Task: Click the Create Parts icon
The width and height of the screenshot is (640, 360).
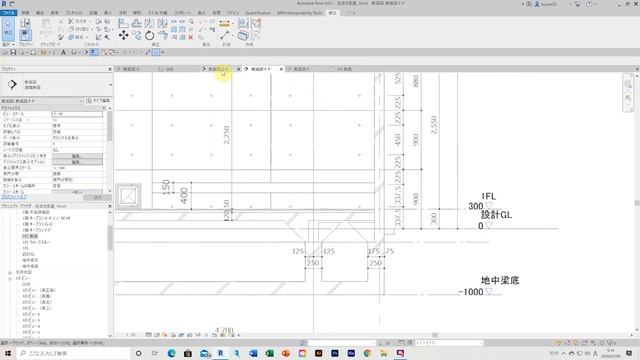Action: (243, 36)
